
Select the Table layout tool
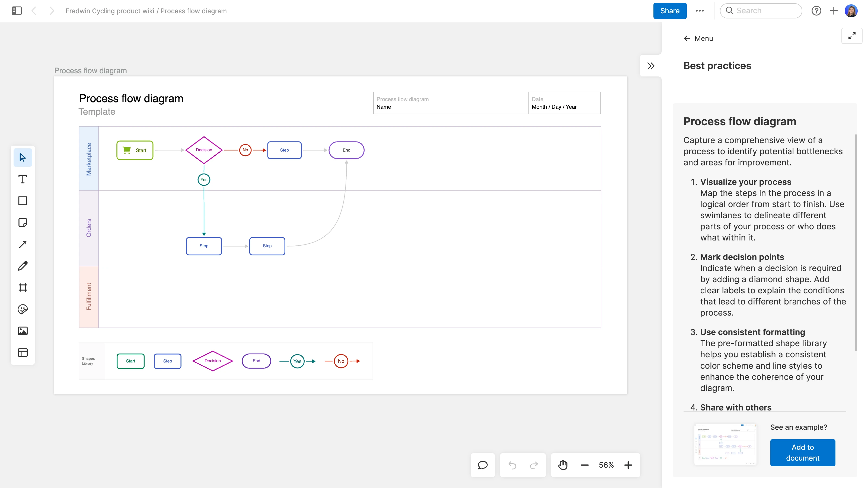pyautogui.click(x=22, y=352)
